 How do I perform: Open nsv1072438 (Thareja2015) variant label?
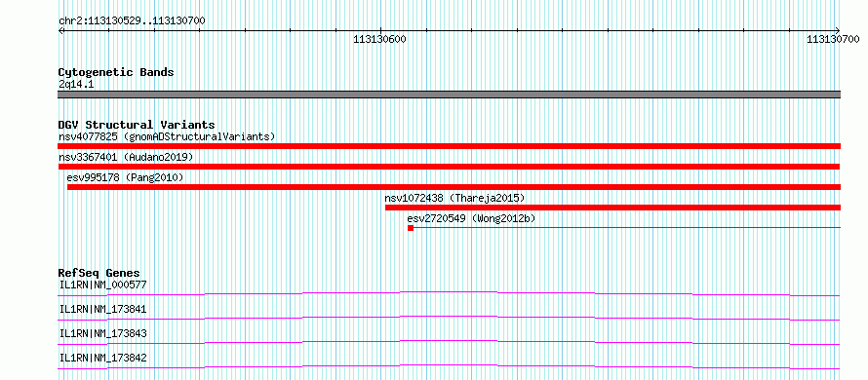(x=454, y=198)
